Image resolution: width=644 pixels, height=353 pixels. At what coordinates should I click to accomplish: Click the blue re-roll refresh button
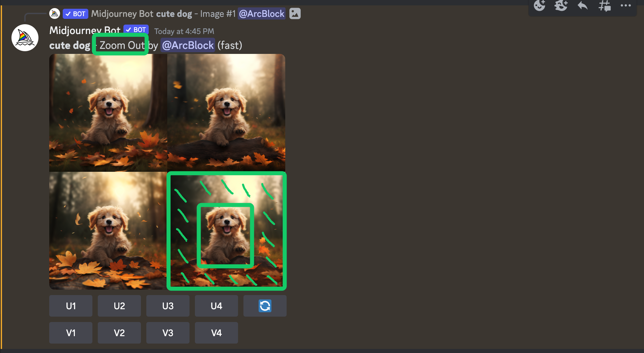[265, 306]
